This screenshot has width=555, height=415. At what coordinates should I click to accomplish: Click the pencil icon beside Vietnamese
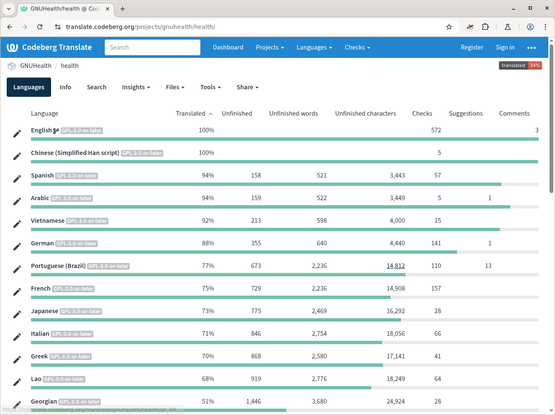coord(17,224)
